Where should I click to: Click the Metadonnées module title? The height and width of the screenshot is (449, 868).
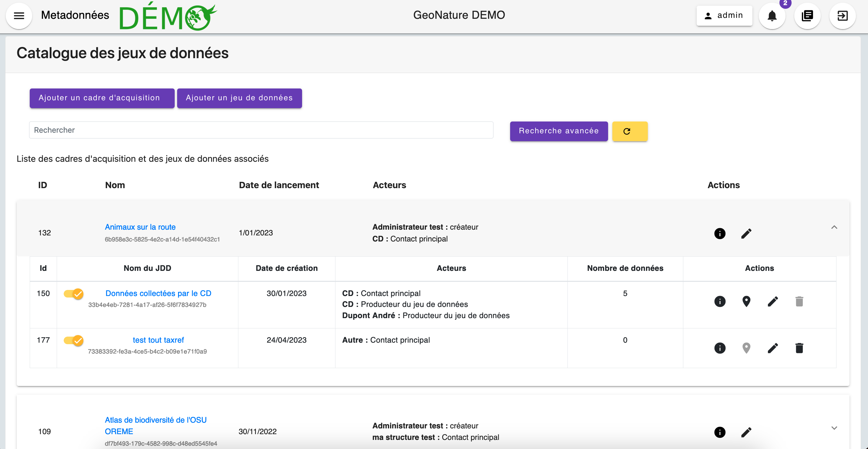75,15
